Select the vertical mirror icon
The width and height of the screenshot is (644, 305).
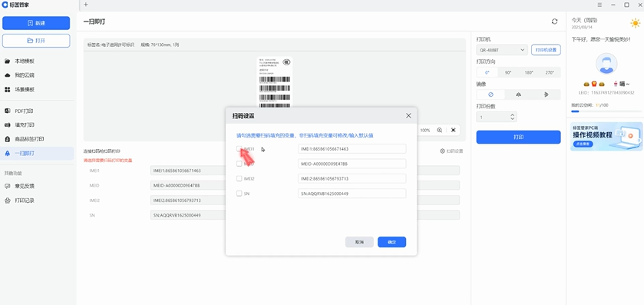click(x=547, y=94)
